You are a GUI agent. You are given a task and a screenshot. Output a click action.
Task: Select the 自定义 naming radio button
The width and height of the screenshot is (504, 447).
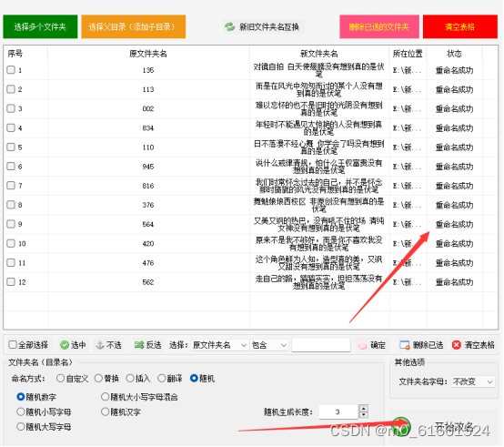coord(60,378)
